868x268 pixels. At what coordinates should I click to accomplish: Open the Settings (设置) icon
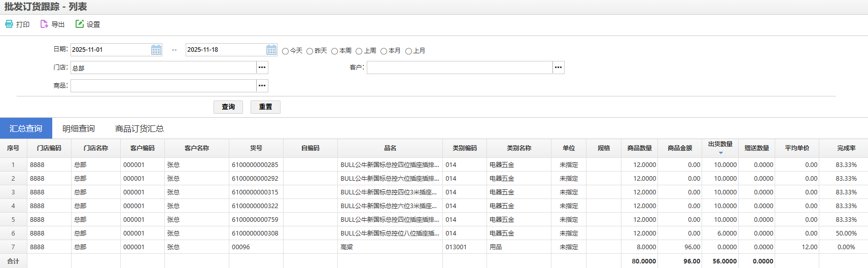[80, 24]
